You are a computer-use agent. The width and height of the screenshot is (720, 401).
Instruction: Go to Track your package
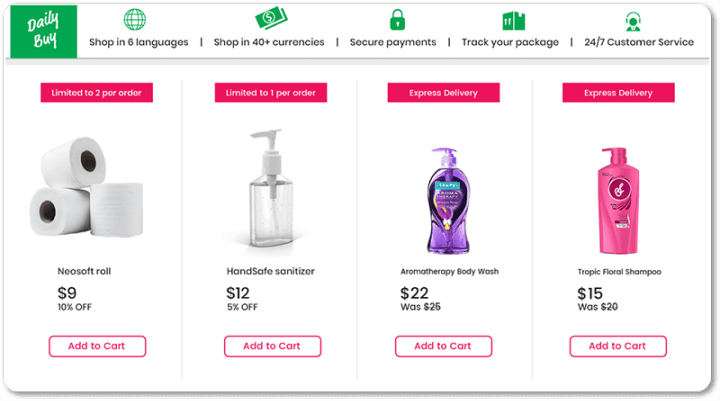510,42
